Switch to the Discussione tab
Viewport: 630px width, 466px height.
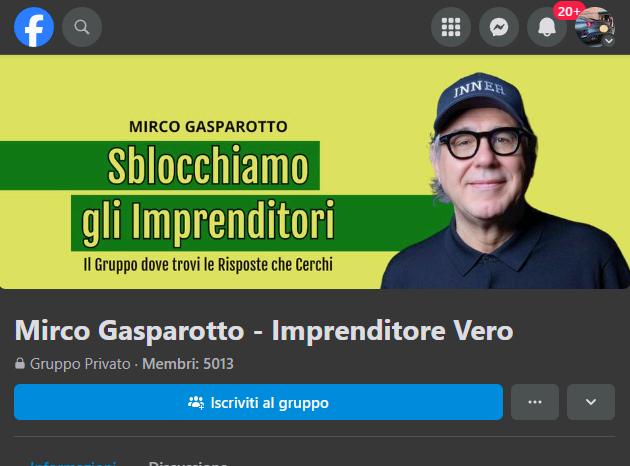188,463
